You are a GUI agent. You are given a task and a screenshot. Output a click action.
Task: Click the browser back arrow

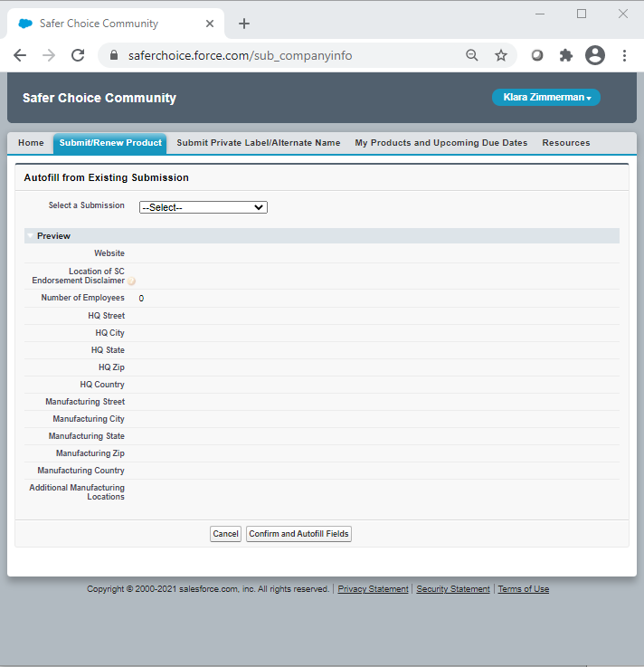point(20,55)
